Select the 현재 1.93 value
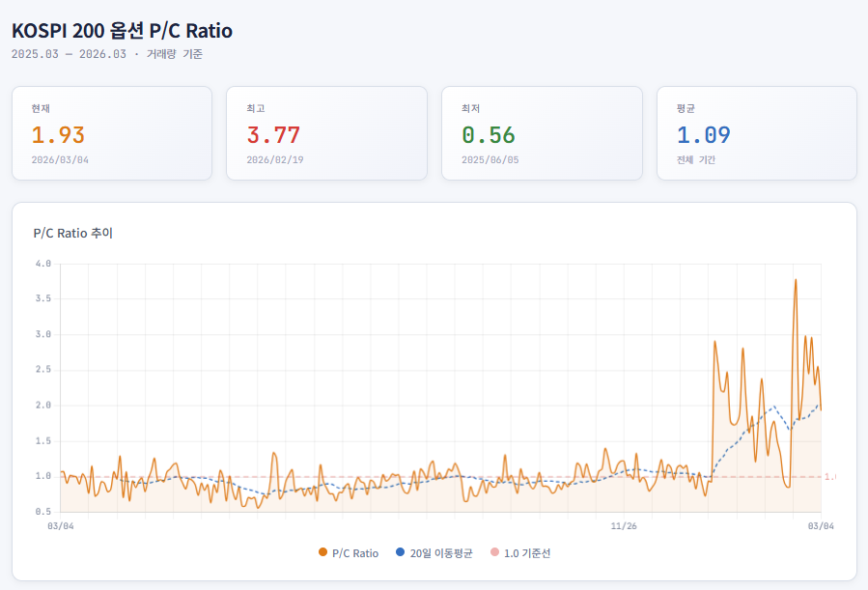 [x=58, y=135]
